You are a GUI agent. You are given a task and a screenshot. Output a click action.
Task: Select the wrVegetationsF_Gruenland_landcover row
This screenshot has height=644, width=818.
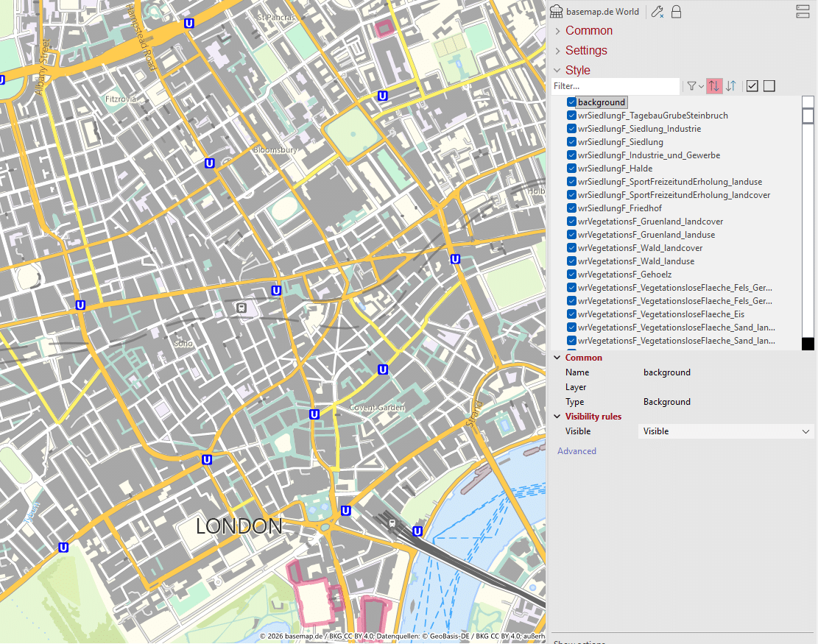[651, 222]
